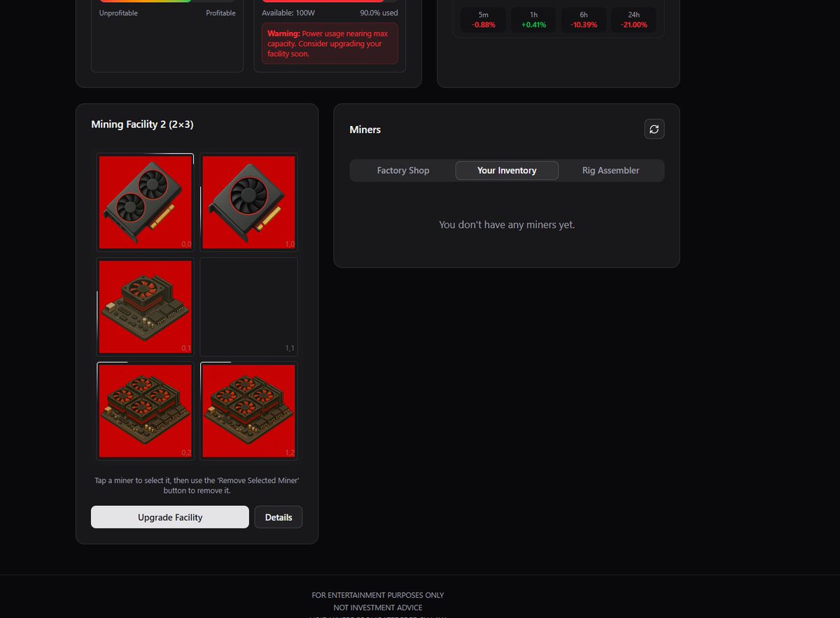Open the Your Inventory tab
840x618 pixels.
coord(507,170)
